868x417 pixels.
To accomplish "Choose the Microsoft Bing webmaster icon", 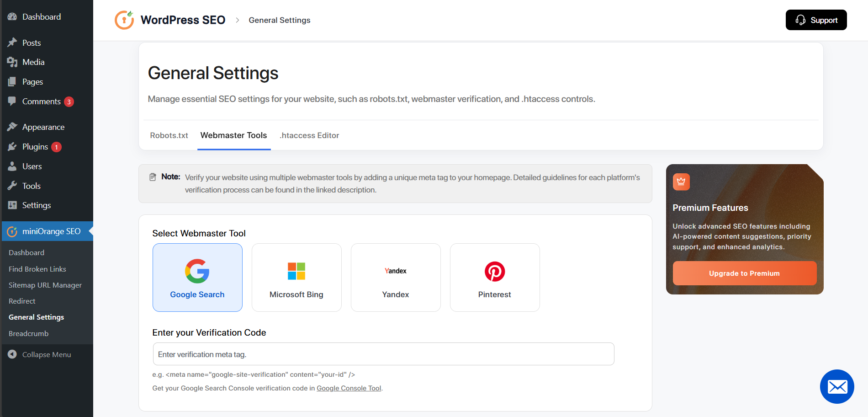I will tap(296, 271).
